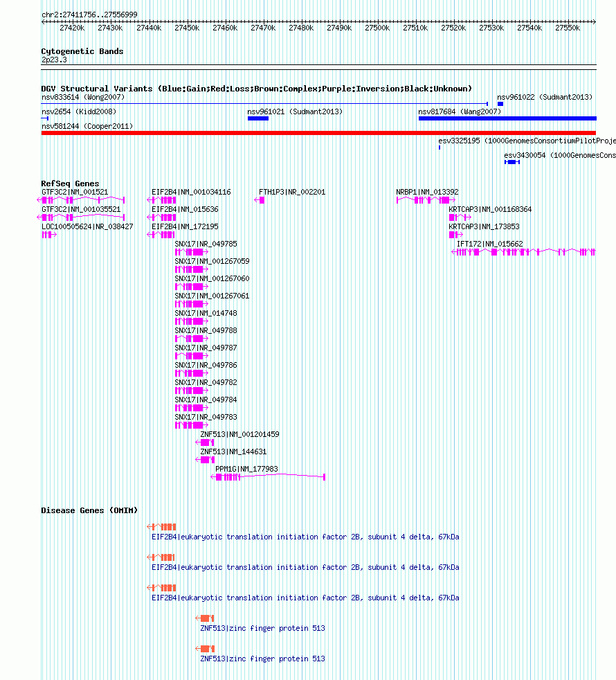
Task: Click the chr2:27411756..27556999 coordinates text
Action: pos(89,15)
